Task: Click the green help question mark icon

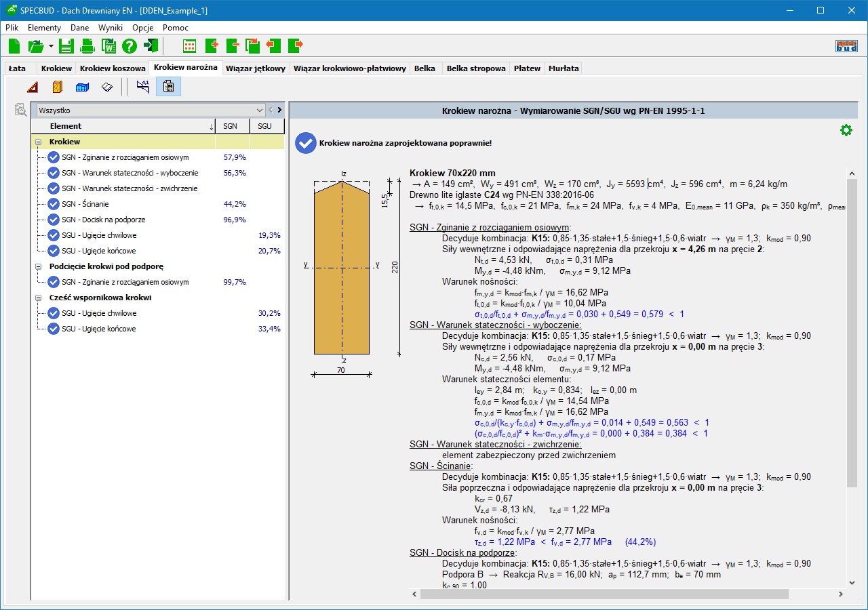Action: [x=130, y=46]
